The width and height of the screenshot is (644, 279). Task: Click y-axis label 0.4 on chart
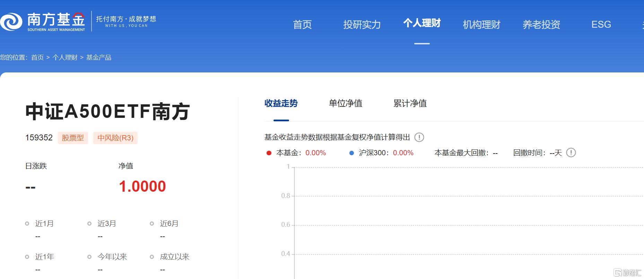pyautogui.click(x=286, y=254)
